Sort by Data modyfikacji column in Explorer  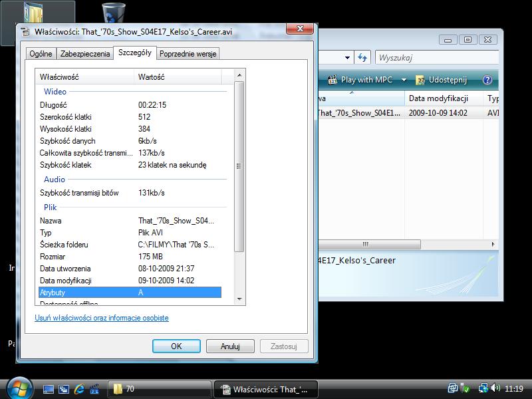click(x=444, y=98)
